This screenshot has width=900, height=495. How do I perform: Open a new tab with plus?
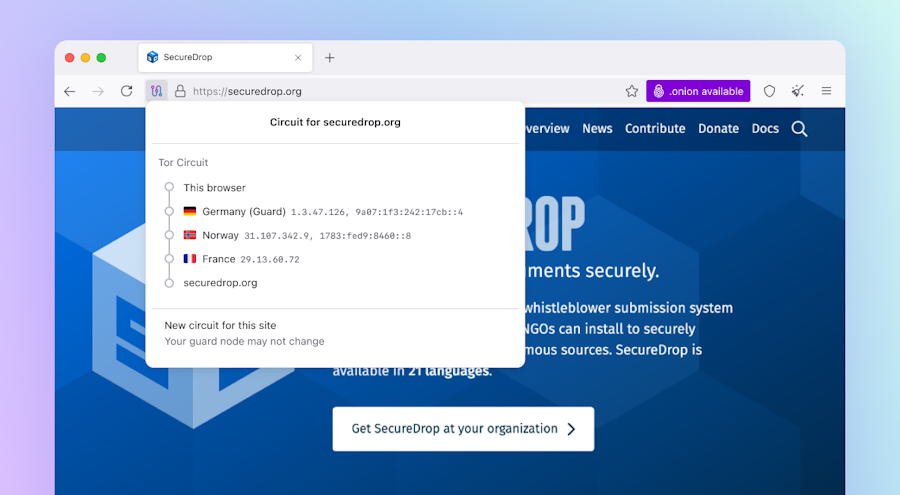pyautogui.click(x=329, y=57)
